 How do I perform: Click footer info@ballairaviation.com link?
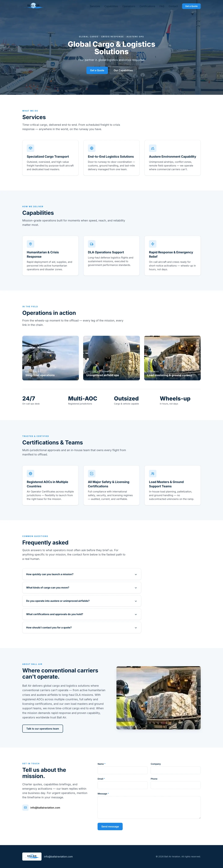58,857
